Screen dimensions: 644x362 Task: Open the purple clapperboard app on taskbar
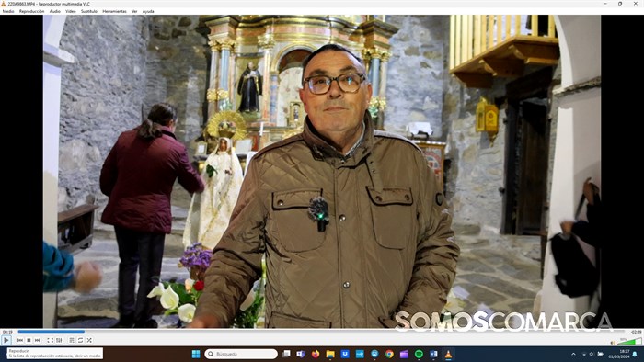pyautogui.click(x=404, y=354)
